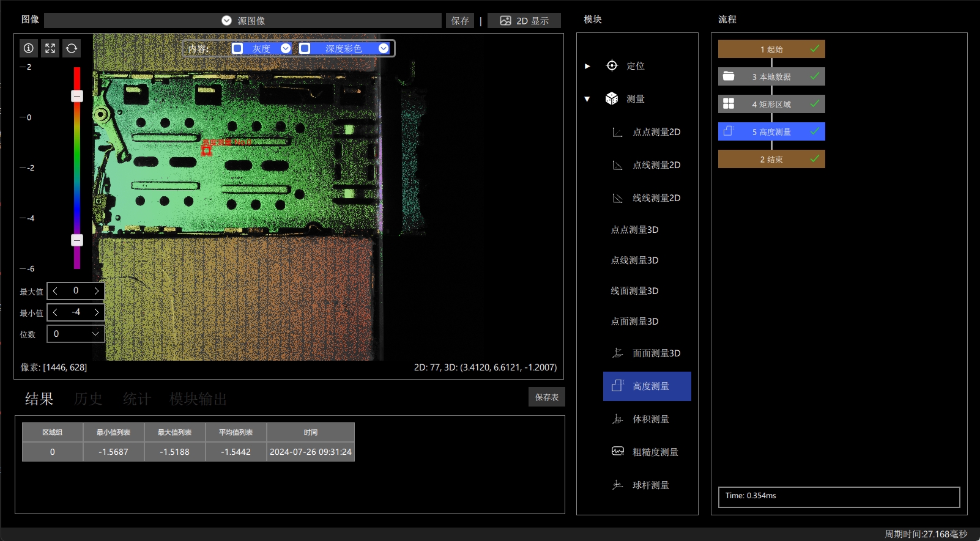Click the red measurement box on image
The image size is (980, 541).
click(x=207, y=150)
